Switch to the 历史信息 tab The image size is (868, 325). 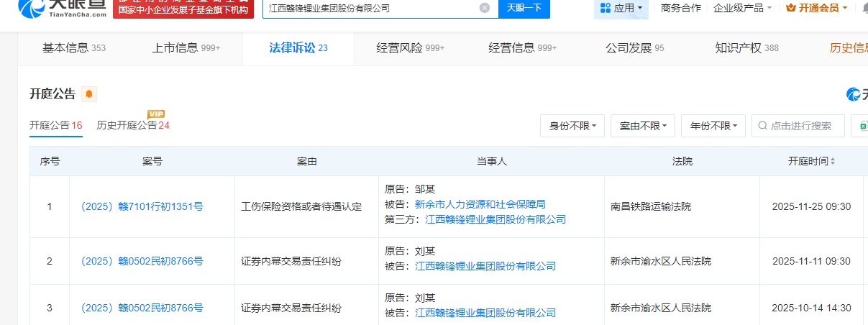(849, 48)
